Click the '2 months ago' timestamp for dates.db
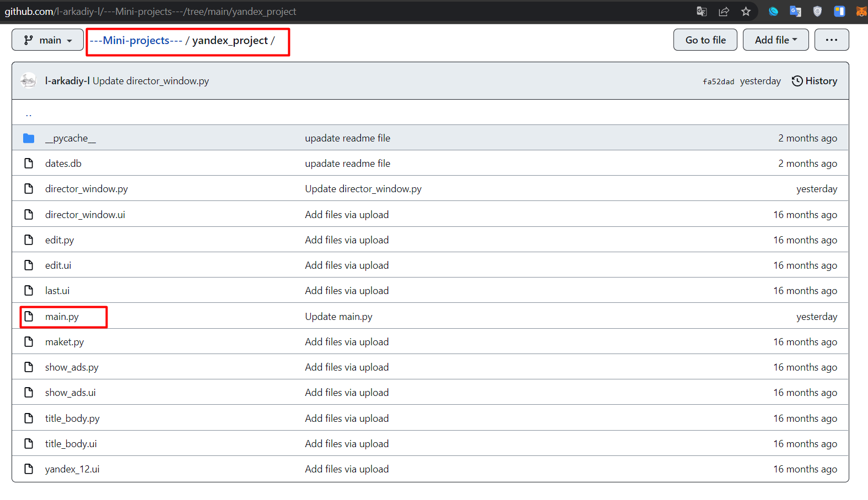The height and width of the screenshot is (500, 868). click(807, 164)
